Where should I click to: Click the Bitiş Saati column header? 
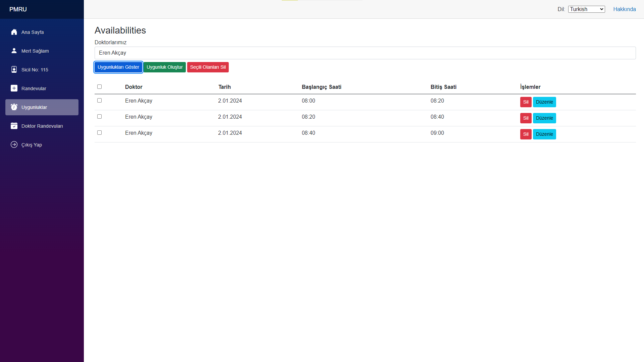tap(443, 87)
